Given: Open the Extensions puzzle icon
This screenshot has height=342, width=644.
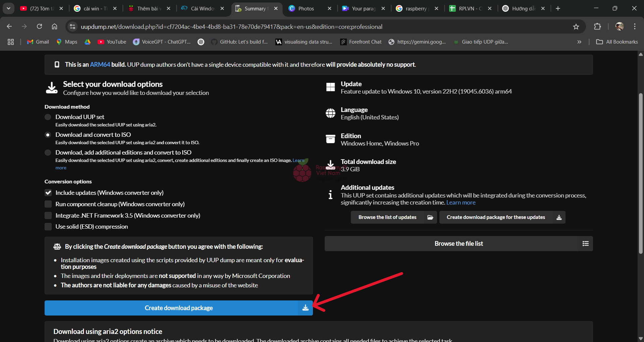Looking at the screenshot, I should (x=597, y=26).
